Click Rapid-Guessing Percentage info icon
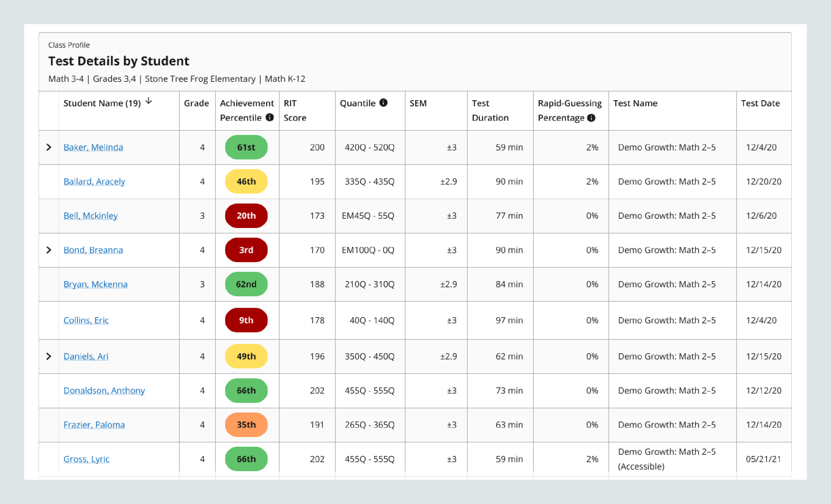831x504 pixels. 591,118
